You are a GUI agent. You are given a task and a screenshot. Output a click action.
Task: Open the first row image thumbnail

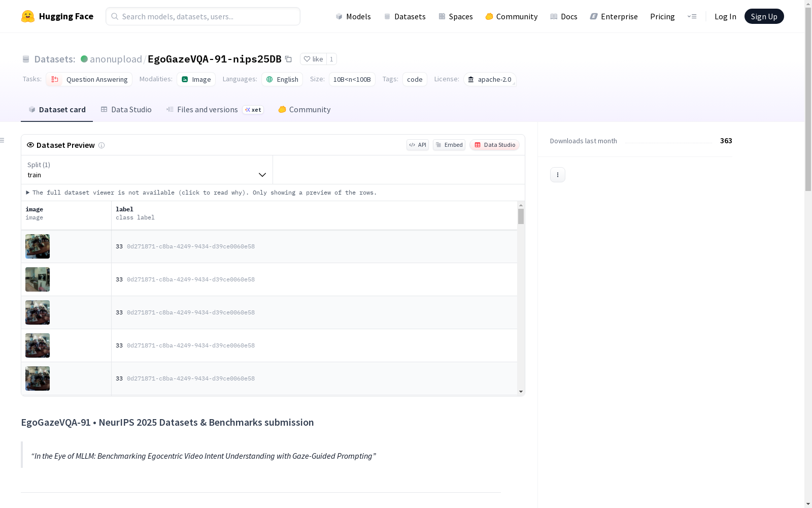(x=38, y=246)
